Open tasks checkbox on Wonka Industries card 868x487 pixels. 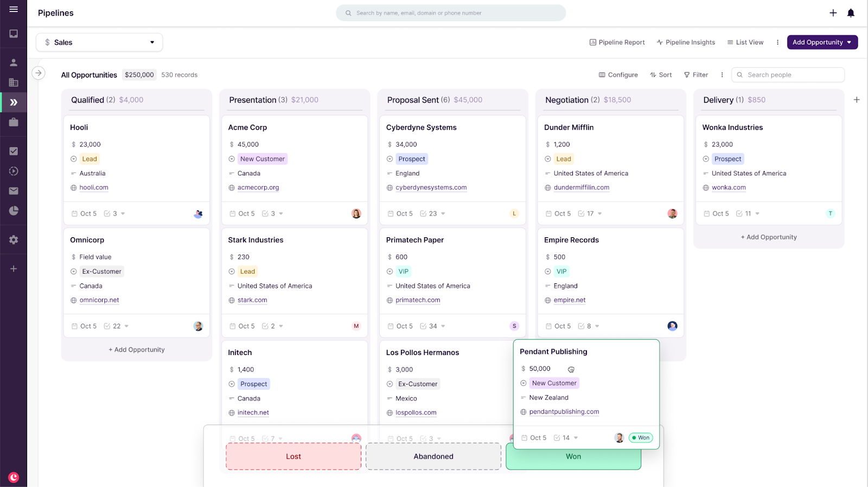coord(739,214)
